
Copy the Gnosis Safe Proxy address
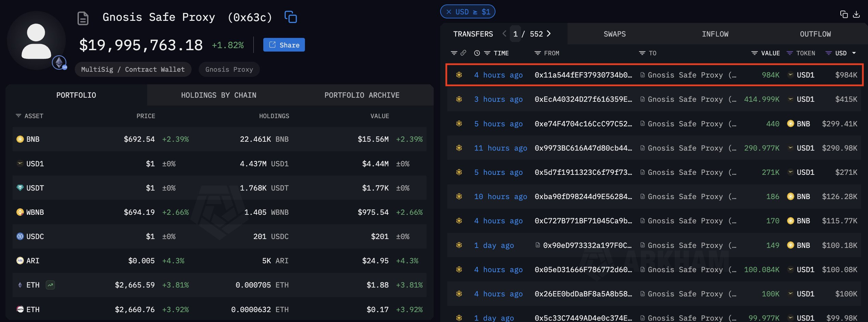tap(291, 17)
